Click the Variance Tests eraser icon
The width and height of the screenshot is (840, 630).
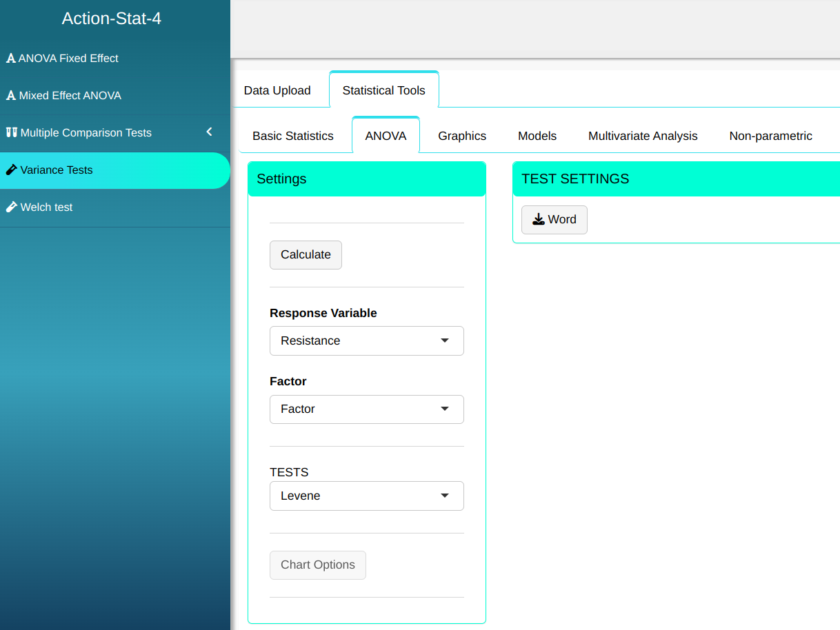pos(11,170)
